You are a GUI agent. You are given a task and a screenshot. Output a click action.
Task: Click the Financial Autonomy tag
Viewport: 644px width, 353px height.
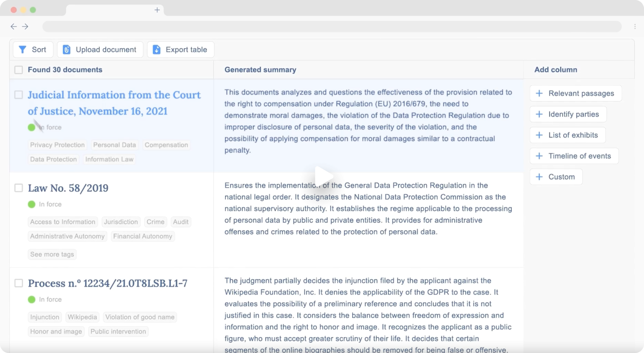(x=143, y=236)
